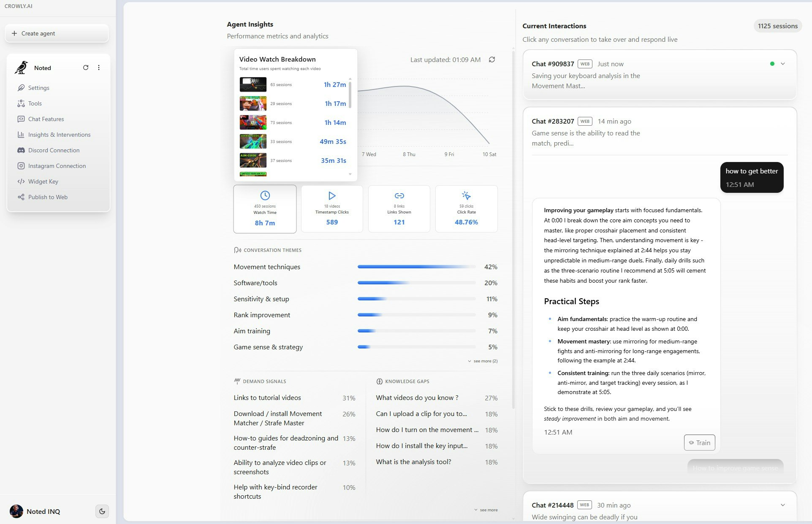
Task: Click the refresh icon beside Noted agent
Action: tap(86, 68)
